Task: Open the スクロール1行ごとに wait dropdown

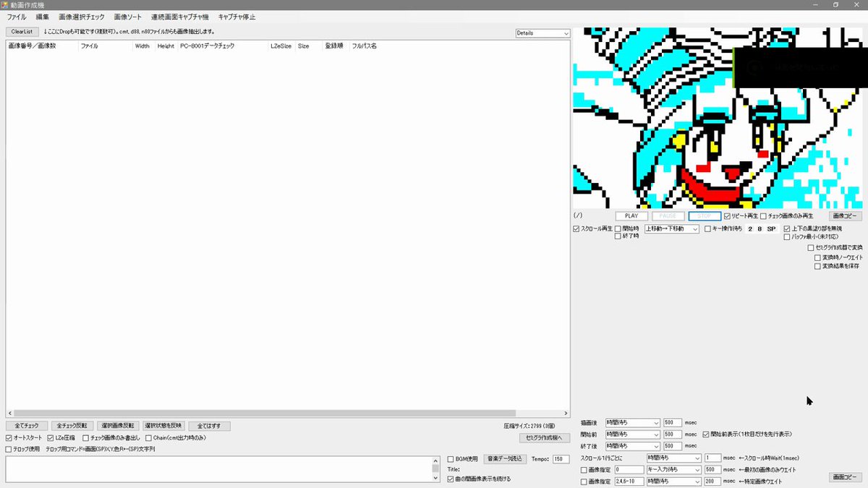Action: coord(673,458)
